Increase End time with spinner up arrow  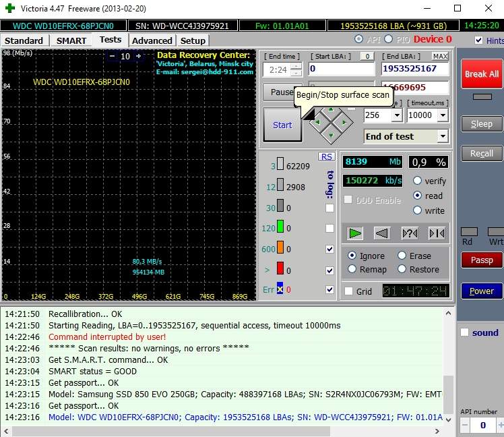(296, 66)
